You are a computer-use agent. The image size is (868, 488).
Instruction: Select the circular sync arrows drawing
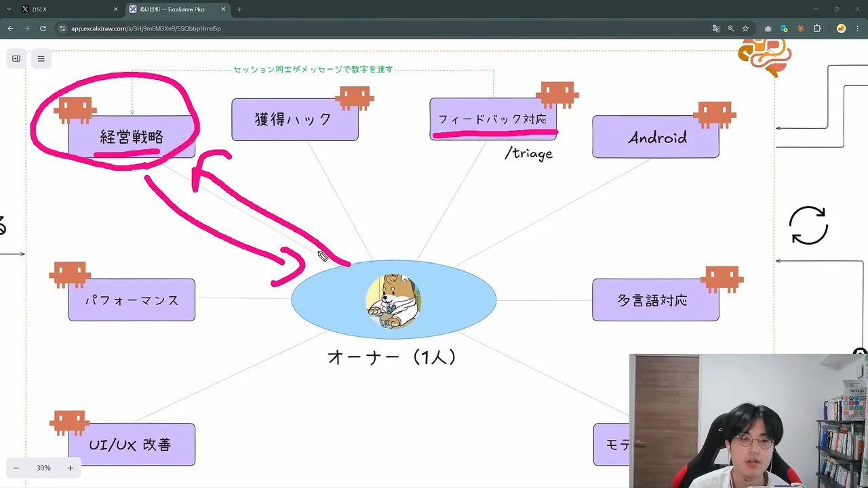(809, 226)
